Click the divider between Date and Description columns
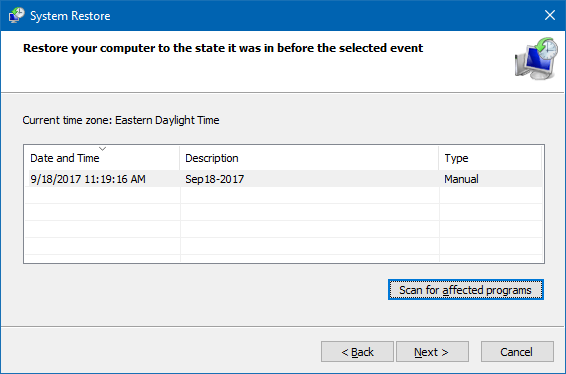Image resolution: width=566 pixels, height=374 pixels. [179, 158]
